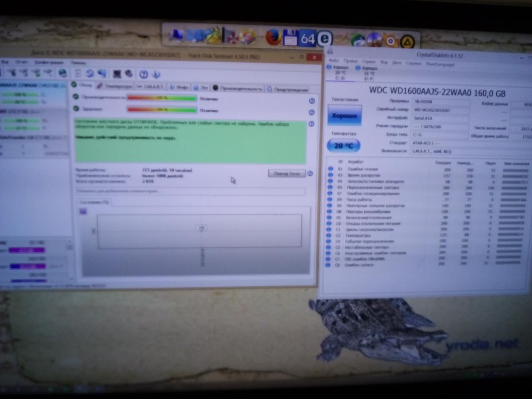Click the dark monitor icon in Sentinel toolbar

point(117,74)
